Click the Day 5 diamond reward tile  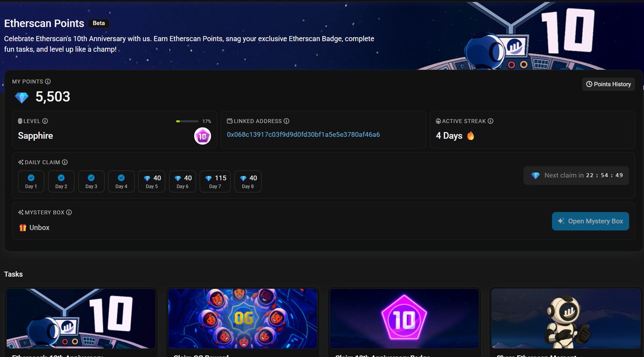coord(152,181)
